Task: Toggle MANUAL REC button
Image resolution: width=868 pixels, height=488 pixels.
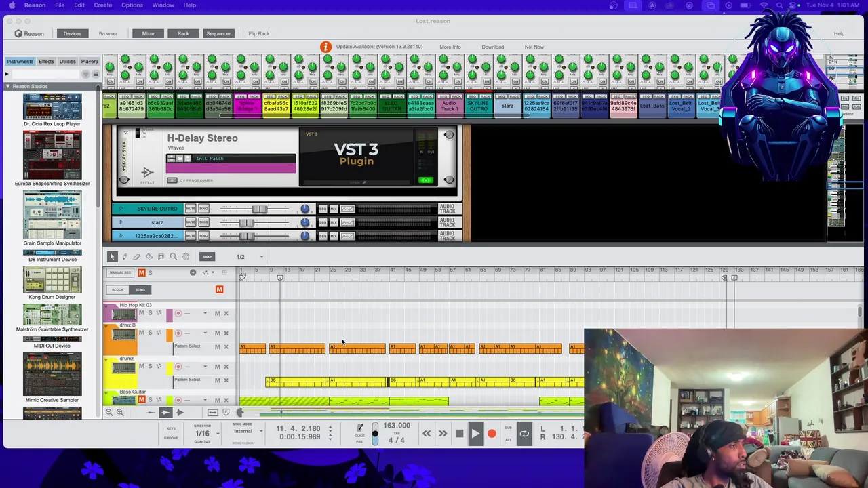Action: pyautogui.click(x=120, y=272)
